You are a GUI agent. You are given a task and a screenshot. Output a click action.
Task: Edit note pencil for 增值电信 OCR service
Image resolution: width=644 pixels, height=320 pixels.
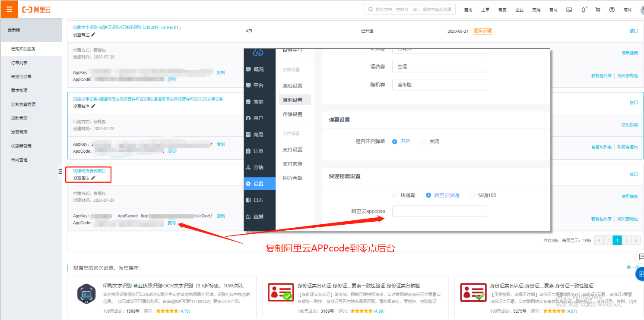click(x=93, y=106)
